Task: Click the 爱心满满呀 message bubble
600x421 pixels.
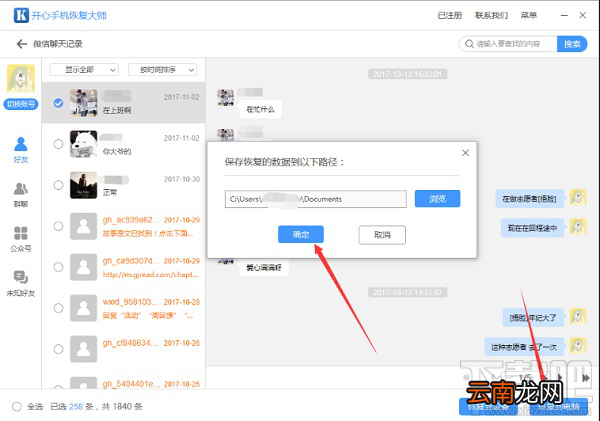Action: 264,268
